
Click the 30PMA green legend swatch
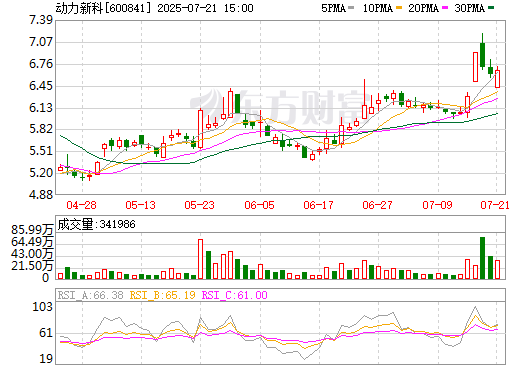[x=490, y=8]
